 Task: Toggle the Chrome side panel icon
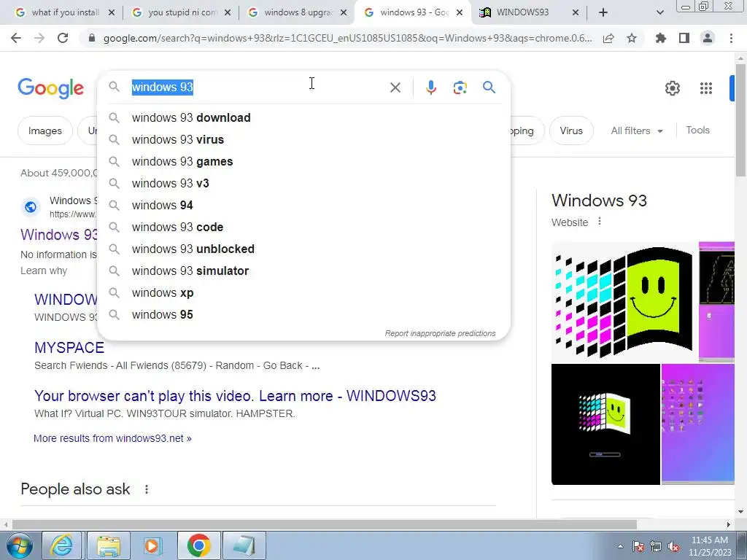coord(684,38)
